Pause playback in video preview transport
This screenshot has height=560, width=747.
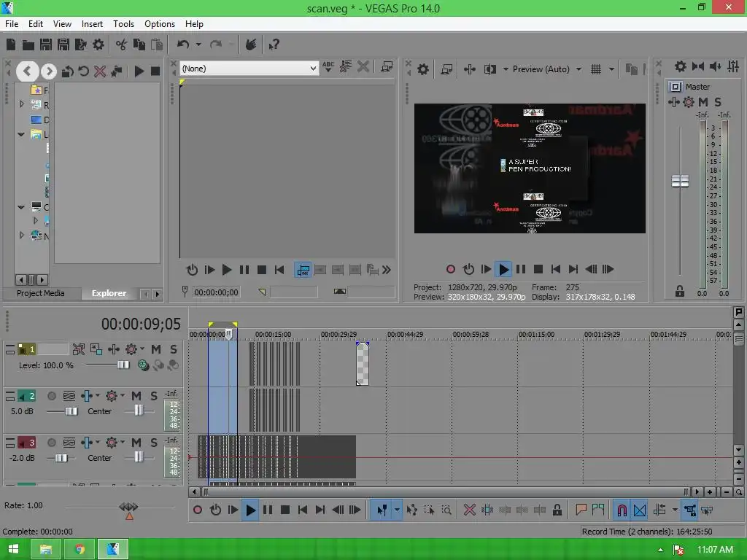click(521, 270)
